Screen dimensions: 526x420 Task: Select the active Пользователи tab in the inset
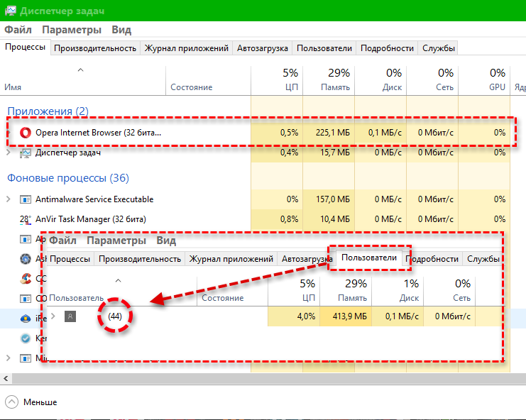(x=369, y=258)
